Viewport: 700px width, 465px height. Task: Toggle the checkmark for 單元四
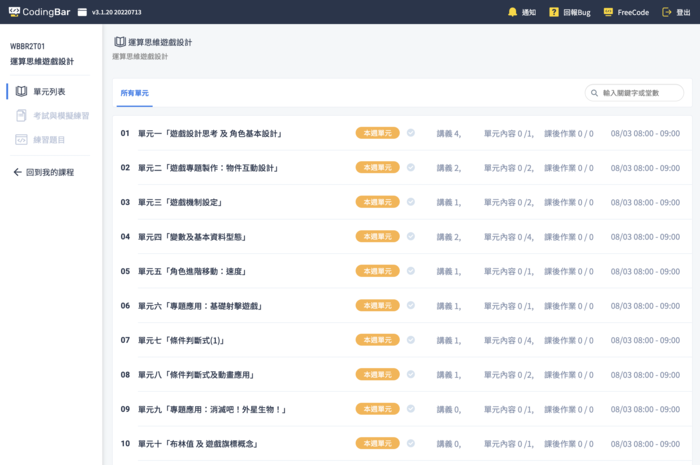pyautogui.click(x=410, y=237)
